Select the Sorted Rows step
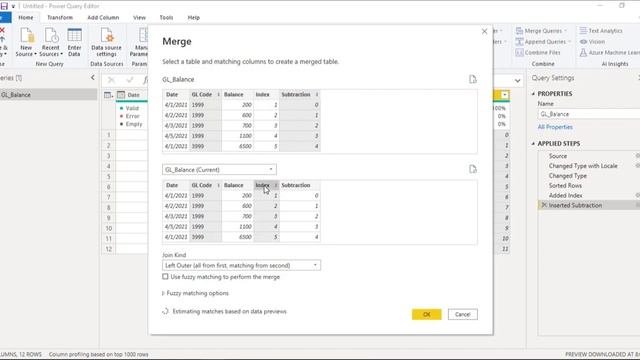This screenshot has width=640, height=360. (x=565, y=185)
